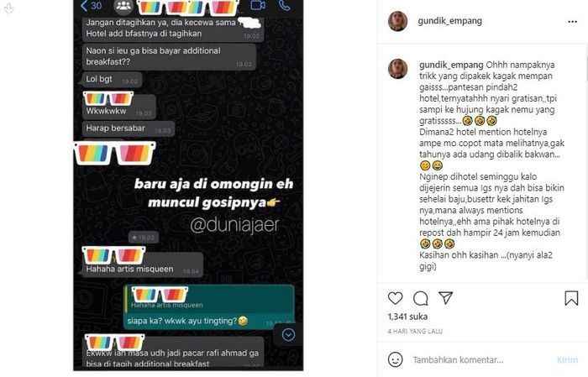Save post using the bookmark icon
The image size is (588, 377).
pyautogui.click(x=571, y=298)
